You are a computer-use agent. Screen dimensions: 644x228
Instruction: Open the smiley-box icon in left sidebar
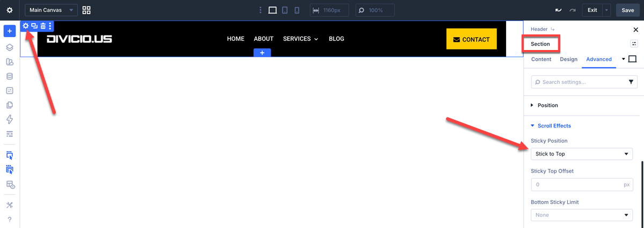[10, 91]
